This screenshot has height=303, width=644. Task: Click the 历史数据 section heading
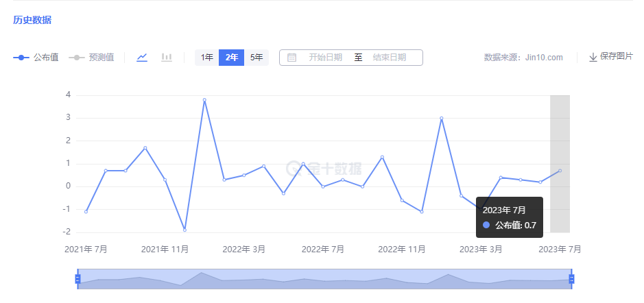pos(32,20)
